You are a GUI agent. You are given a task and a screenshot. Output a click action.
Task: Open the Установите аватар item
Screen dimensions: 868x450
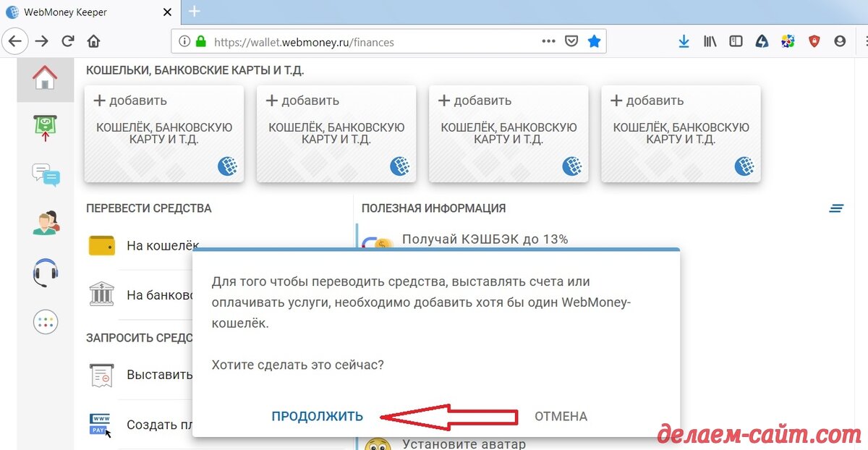click(464, 443)
